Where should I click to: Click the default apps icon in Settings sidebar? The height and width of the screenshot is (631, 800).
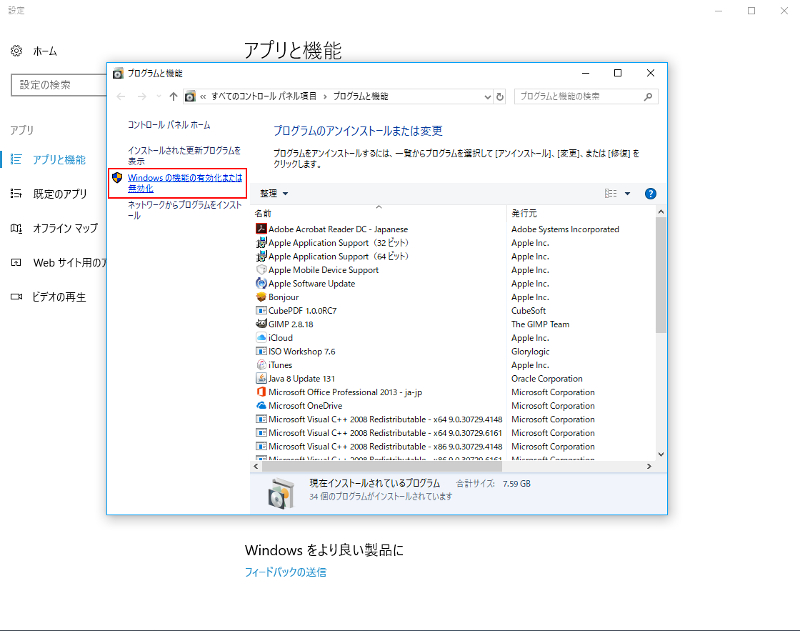pos(16,193)
